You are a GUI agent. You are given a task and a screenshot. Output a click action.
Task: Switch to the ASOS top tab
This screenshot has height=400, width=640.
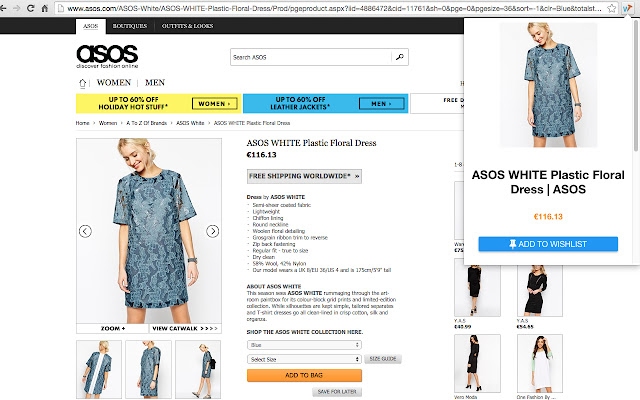point(91,26)
